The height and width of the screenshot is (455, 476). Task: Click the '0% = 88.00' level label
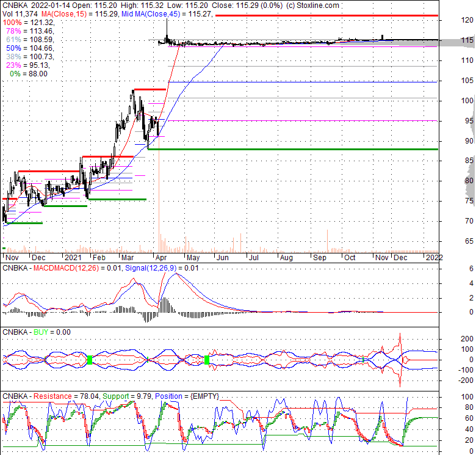coord(29,73)
